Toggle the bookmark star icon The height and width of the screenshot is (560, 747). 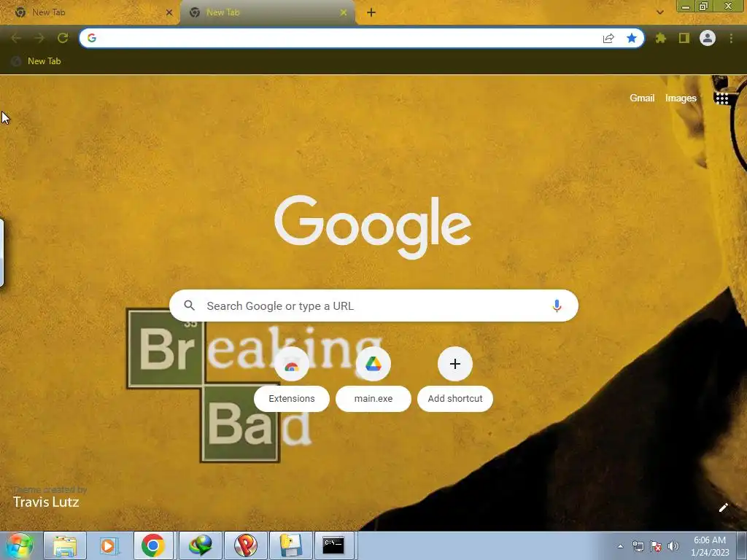pyautogui.click(x=631, y=38)
